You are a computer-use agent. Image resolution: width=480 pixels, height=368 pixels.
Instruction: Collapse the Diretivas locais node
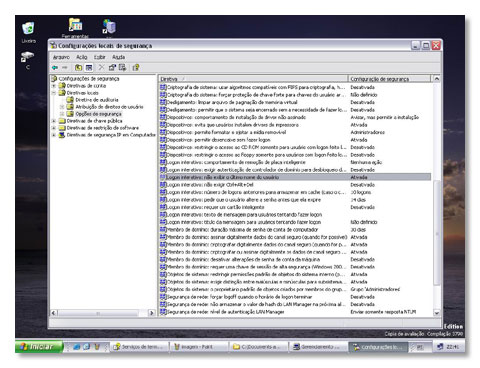54,93
